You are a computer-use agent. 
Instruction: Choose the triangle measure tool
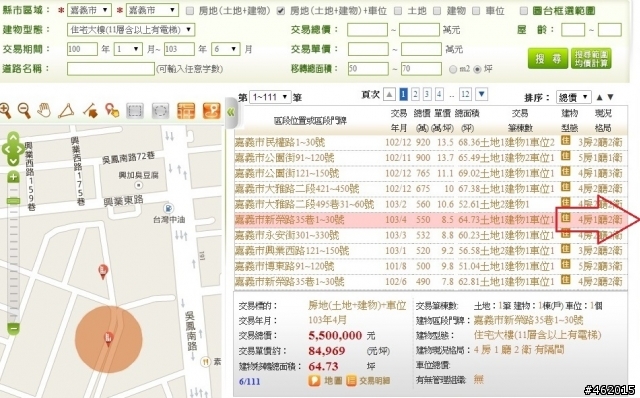pyautogui.click(x=66, y=111)
